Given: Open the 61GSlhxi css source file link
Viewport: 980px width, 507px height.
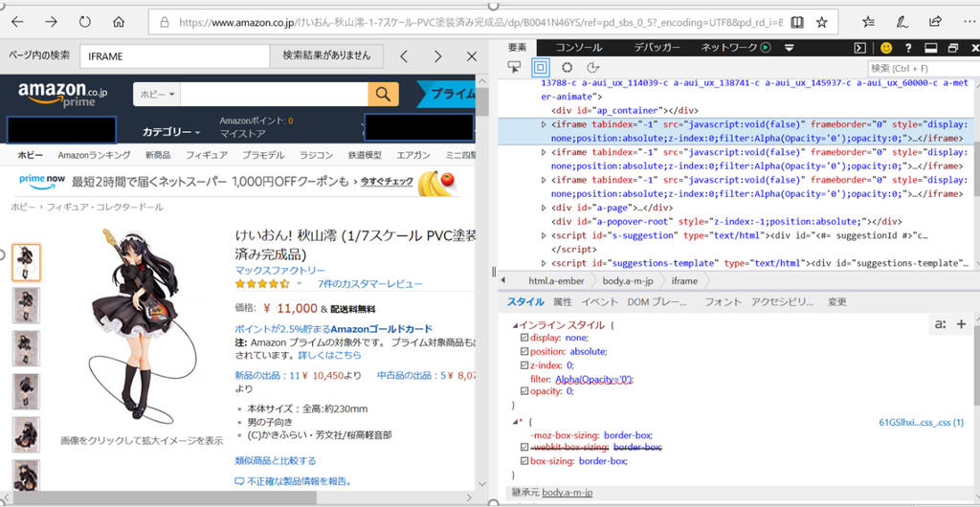Looking at the screenshot, I should [922, 422].
